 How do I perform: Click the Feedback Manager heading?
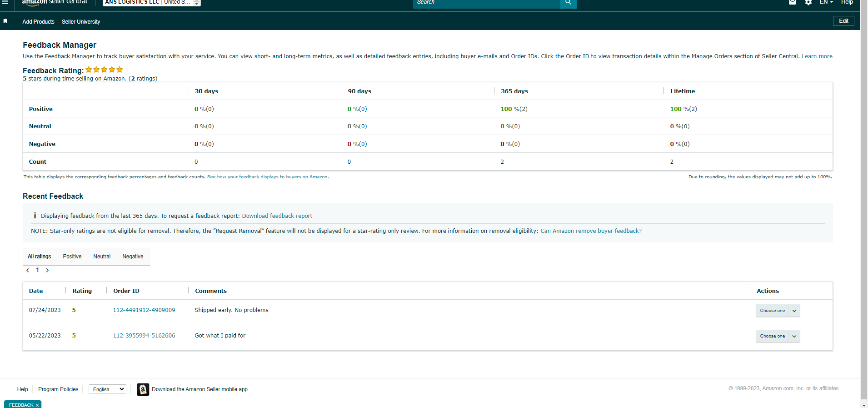(60, 45)
